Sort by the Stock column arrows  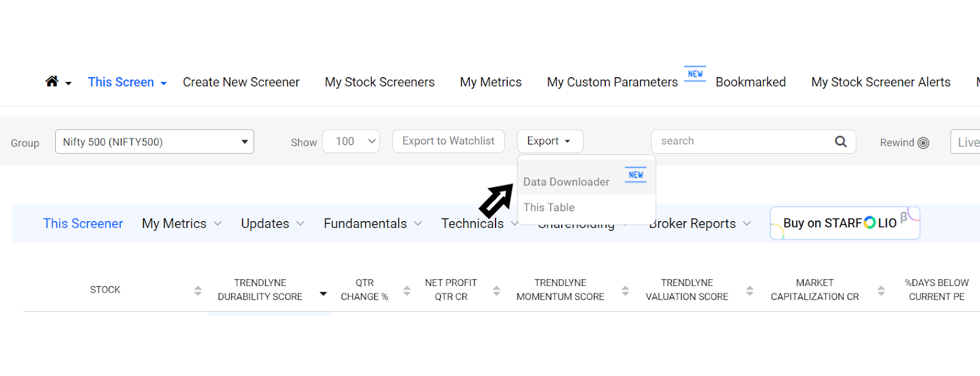198,291
